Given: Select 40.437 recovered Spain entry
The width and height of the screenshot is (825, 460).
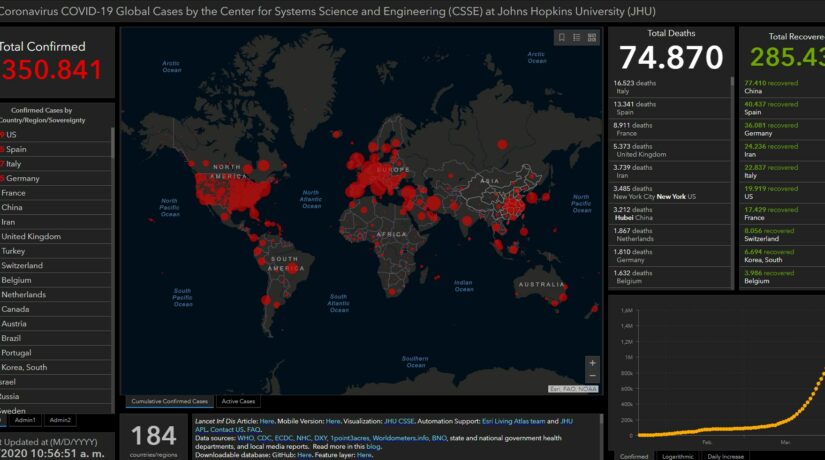Looking at the screenshot, I should click(x=783, y=108).
